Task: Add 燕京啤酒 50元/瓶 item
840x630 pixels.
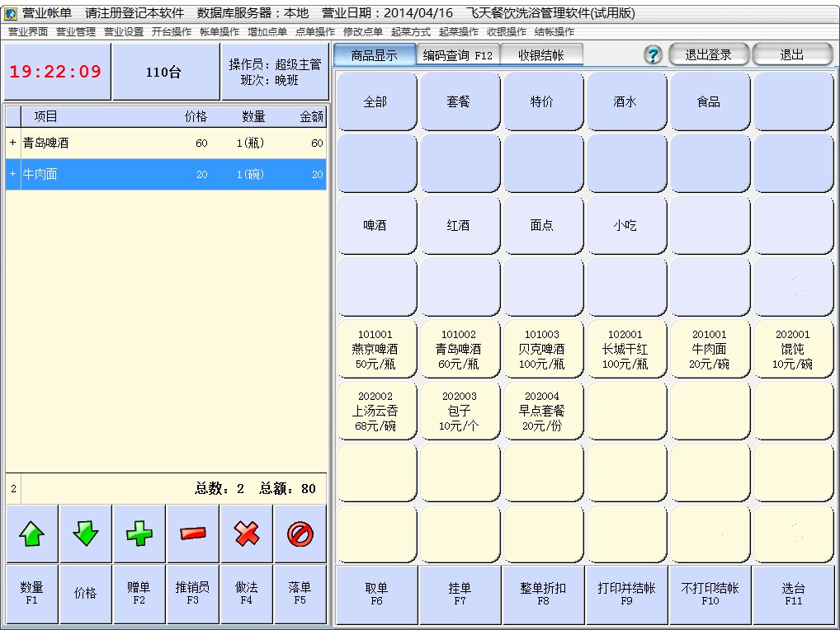Action: pyautogui.click(x=375, y=350)
